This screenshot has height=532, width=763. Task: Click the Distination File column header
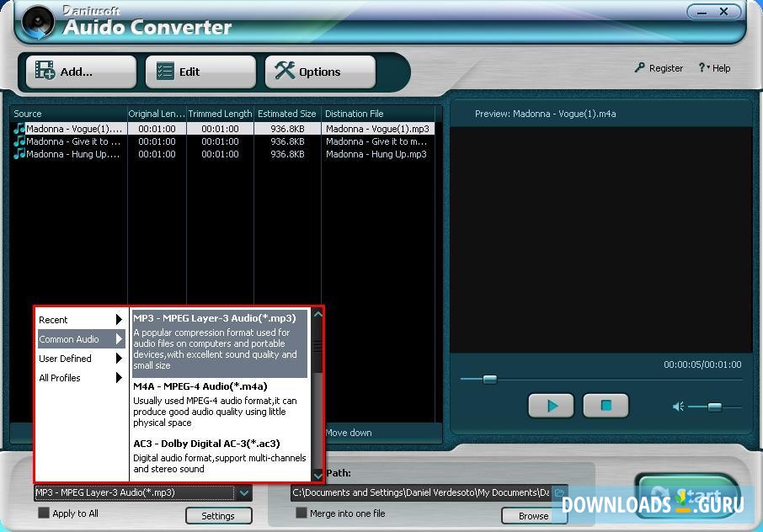(x=378, y=114)
